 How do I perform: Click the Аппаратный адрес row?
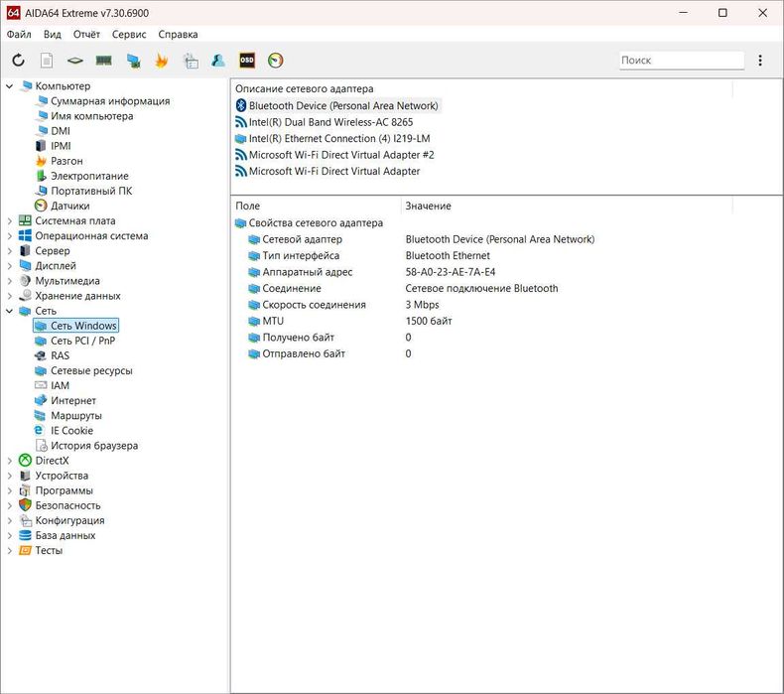click(307, 272)
